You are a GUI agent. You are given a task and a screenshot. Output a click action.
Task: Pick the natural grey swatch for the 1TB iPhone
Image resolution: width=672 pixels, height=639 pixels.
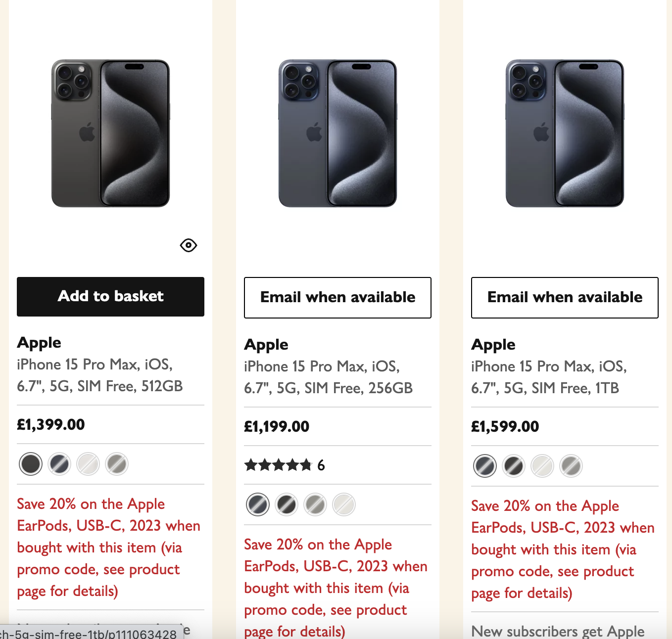[x=571, y=466]
